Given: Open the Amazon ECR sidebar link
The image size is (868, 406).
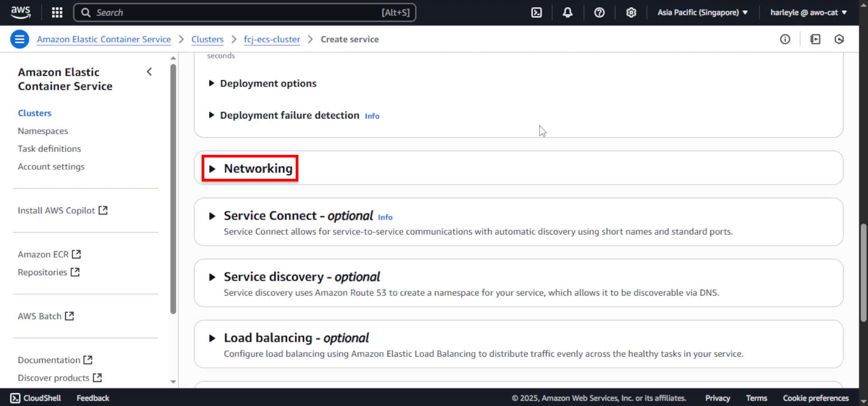Looking at the screenshot, I should 43,254.
